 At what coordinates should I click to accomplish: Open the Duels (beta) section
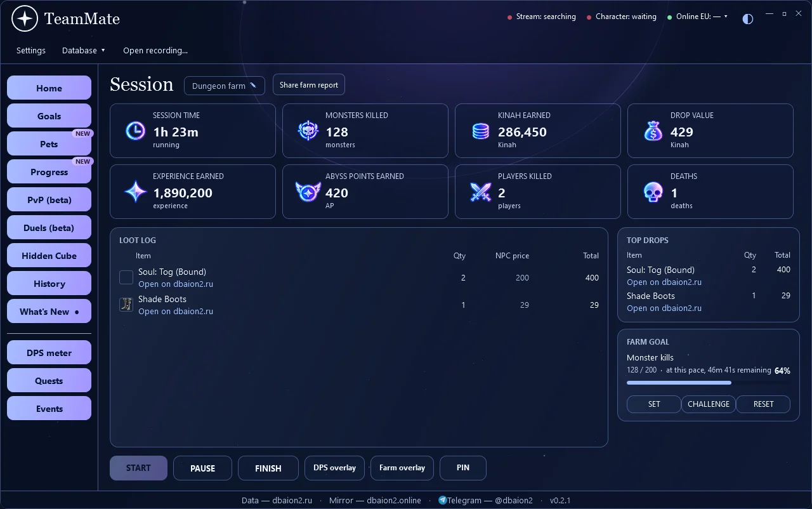49,228
